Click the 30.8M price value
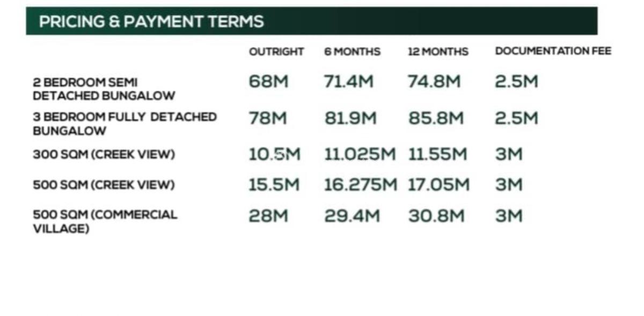This screenshot has height=316, width=644. click(x=436, y=216)
